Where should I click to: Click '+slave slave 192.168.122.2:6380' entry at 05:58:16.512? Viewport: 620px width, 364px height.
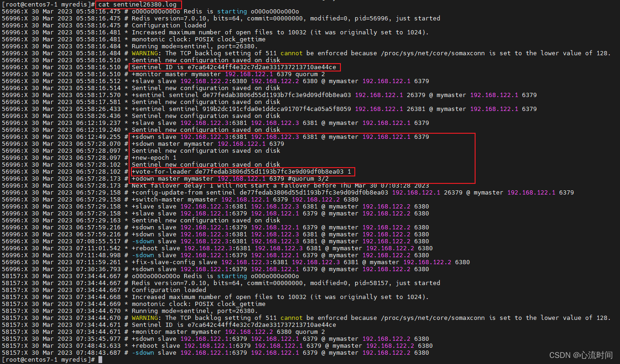(x=280, y=81)
